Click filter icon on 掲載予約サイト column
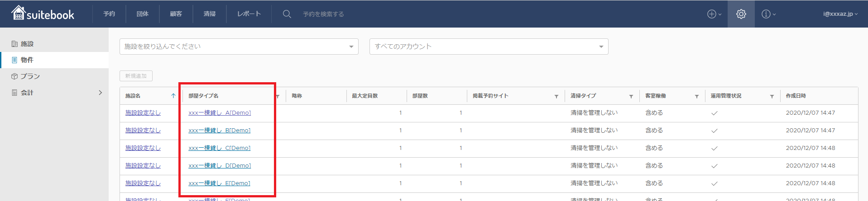868x201 pixels. click(556, 96)
